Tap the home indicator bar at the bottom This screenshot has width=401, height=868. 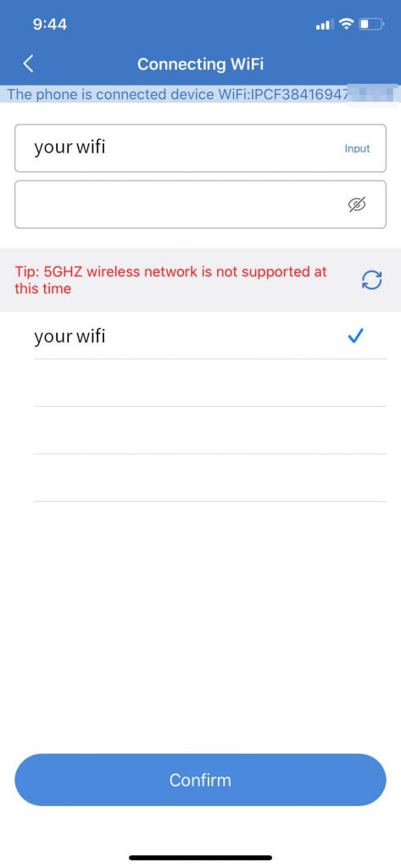pos(200,858)
